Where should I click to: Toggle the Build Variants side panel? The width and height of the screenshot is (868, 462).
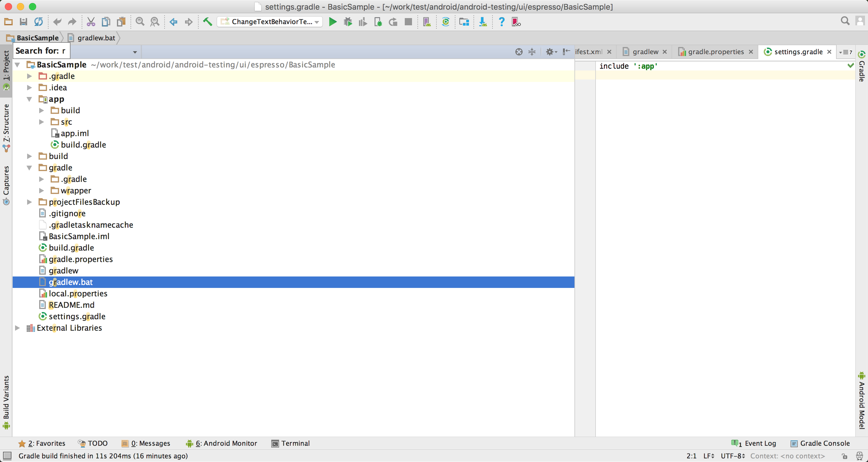[x=6, y=401]
